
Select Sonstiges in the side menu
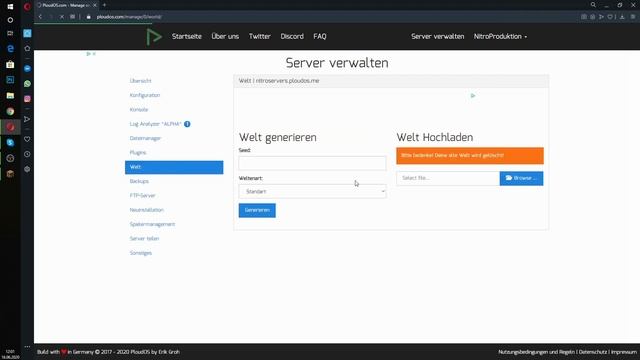(x=140, y=253)
